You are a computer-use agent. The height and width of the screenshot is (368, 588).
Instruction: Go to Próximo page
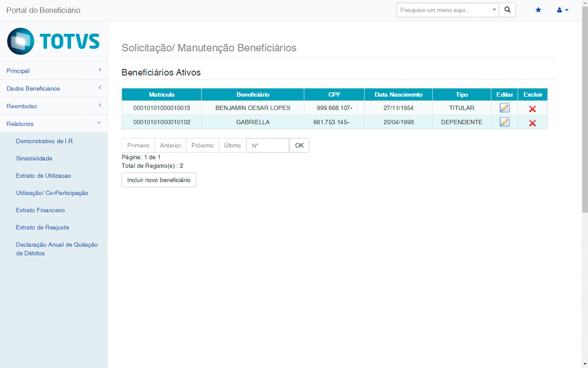coord(202,145)
